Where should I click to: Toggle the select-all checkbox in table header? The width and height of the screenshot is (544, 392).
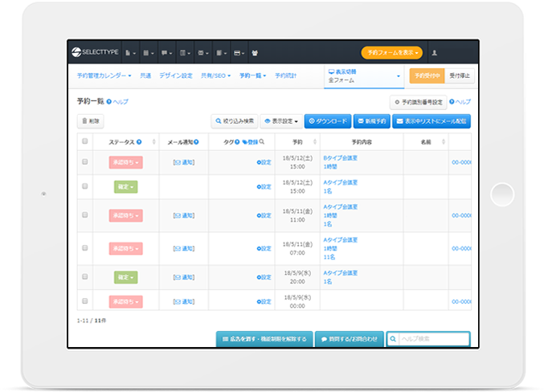click(x=85, y=141)
